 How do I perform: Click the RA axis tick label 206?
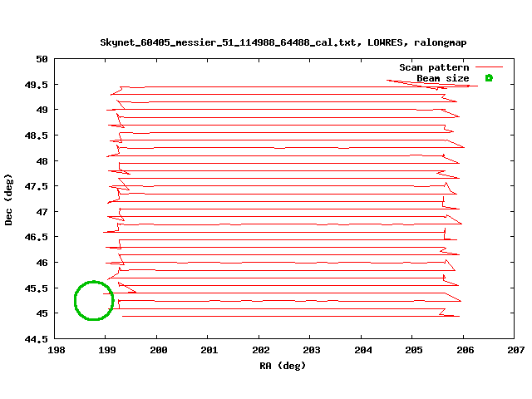pos(465,350)
